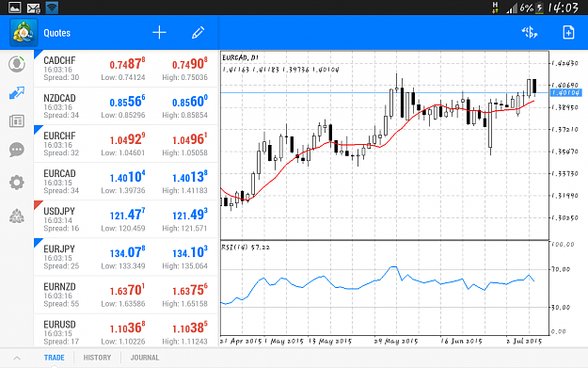This screenshot has width=588, height=368.
Task: Tap USDJPY bid price 121.47
Action: (127, 215)
